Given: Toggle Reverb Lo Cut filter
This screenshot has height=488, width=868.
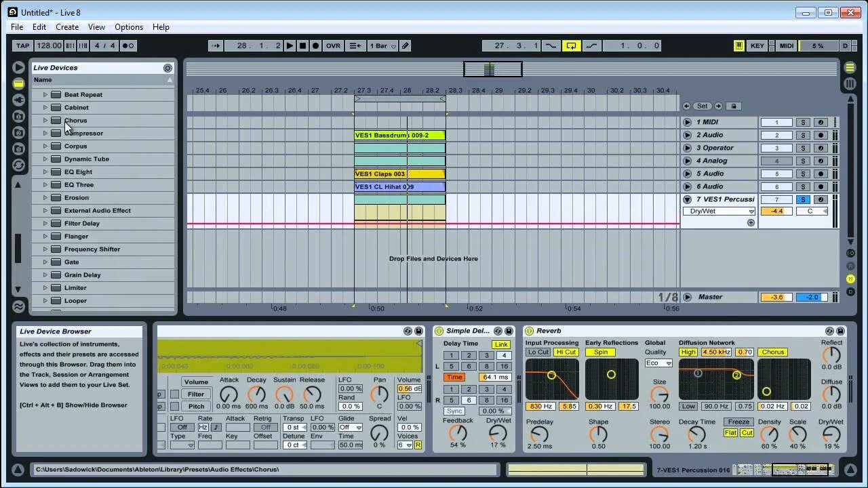Looking at the screenshot, I should tap(538, 352).
